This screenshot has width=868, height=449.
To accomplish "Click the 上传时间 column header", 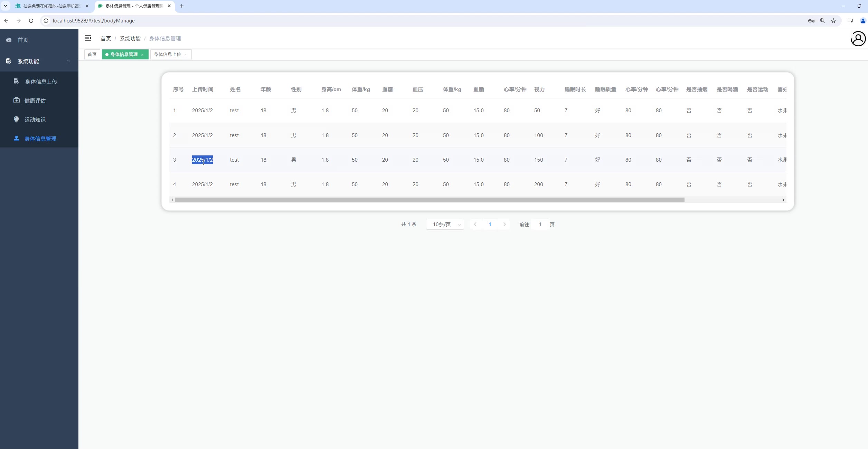I will tap(202, 89).
